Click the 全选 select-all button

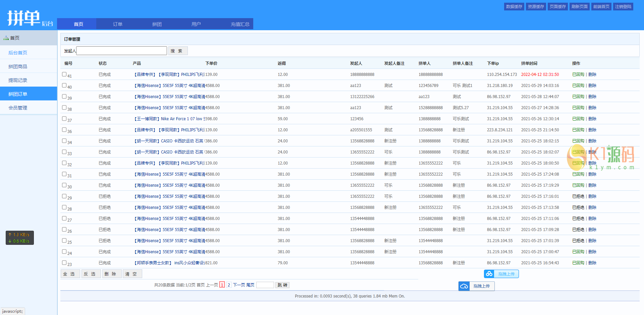tap(70, 274)
